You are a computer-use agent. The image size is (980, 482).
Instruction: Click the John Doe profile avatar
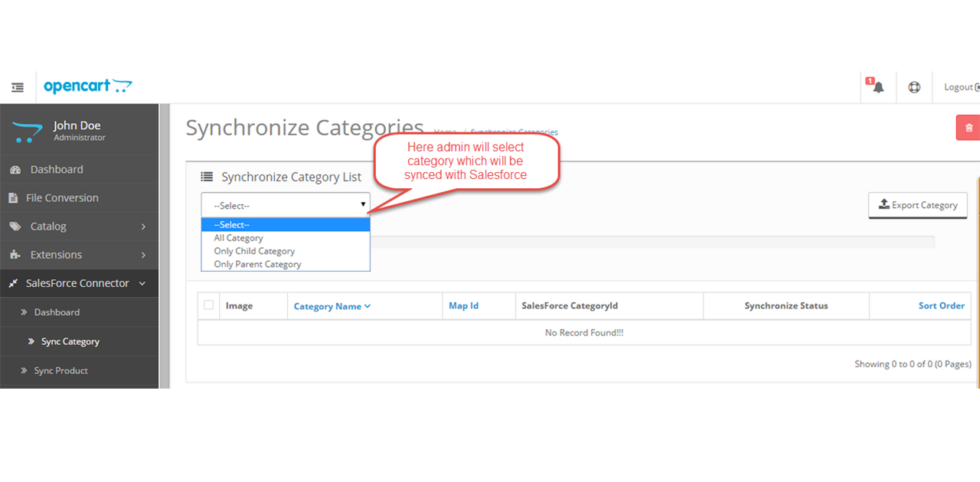pos(27,132)
